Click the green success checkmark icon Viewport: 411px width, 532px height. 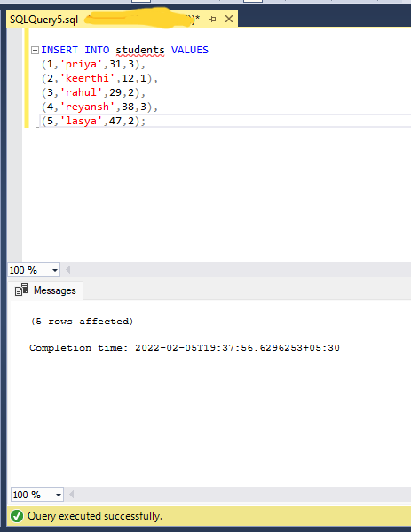[x=17, y=516]
